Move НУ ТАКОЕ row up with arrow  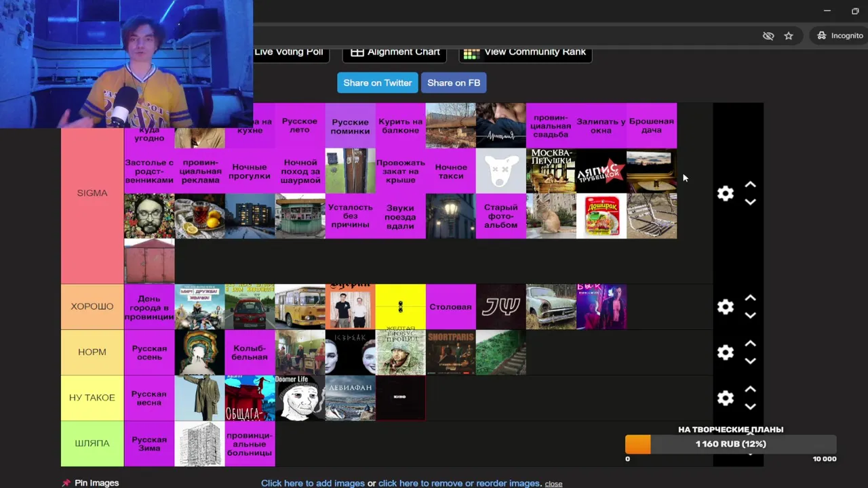point(750,388)
